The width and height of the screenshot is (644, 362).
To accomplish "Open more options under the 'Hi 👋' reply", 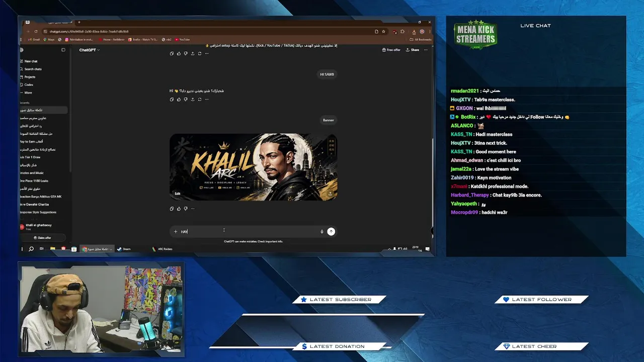I will click(x=207, y=99).
